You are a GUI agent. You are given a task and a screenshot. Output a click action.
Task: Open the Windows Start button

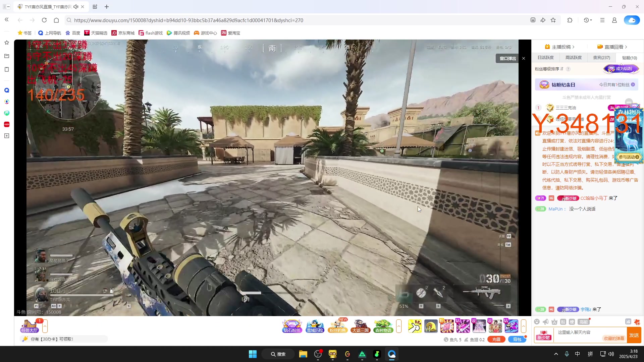coord(253,354)
